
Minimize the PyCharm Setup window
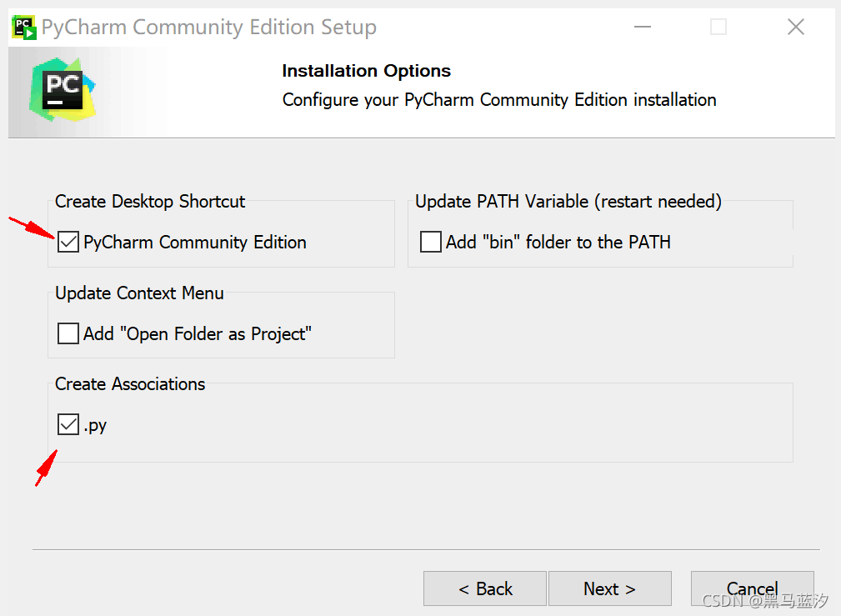point(641,28)
